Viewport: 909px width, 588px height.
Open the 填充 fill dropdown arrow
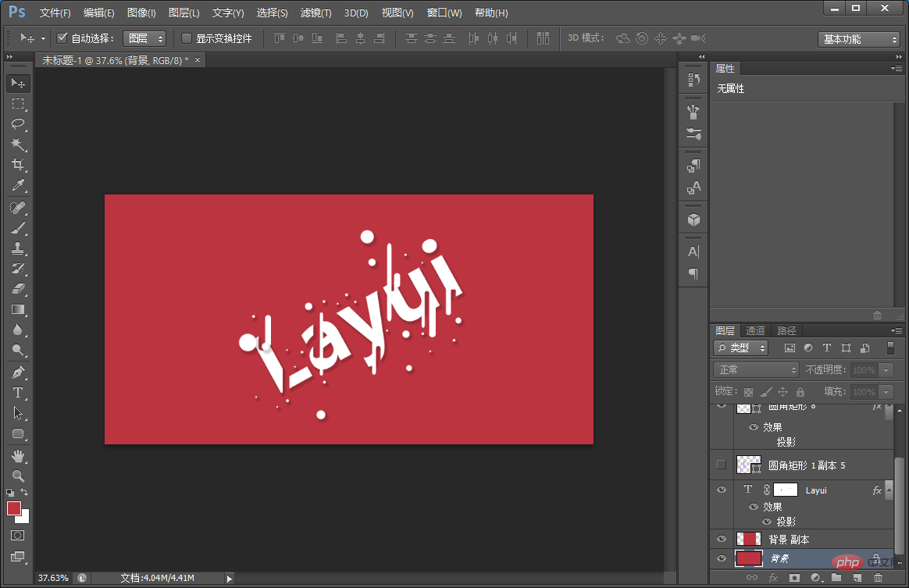click(886, 392)
